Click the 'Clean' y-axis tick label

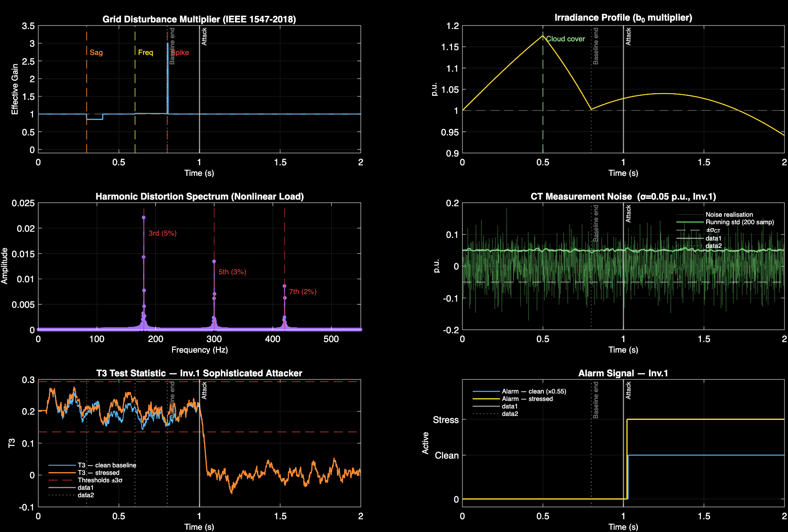[x=447, y=455]
